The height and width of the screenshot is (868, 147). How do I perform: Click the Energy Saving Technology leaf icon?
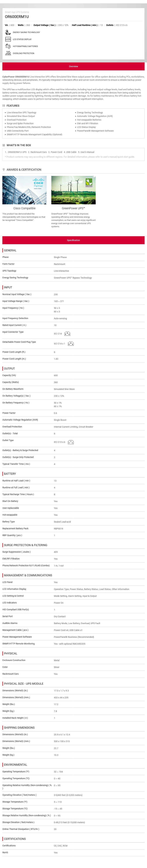(8, 32)
